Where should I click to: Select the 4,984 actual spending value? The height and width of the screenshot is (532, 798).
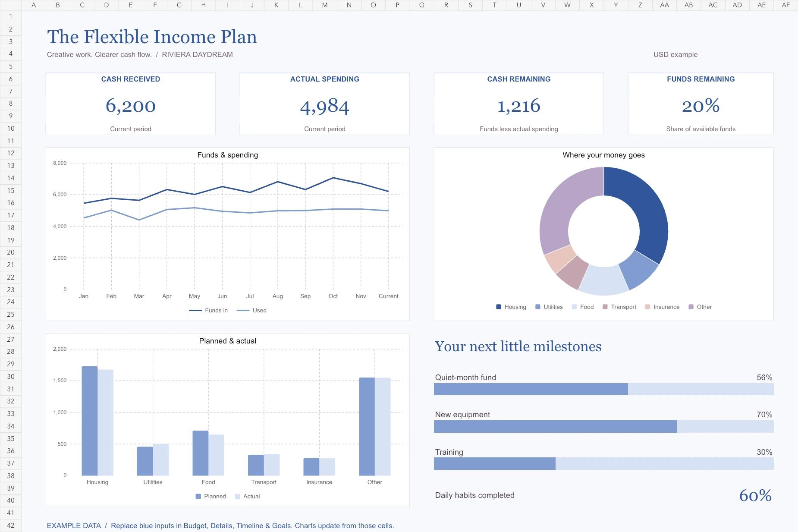tap(325, 107)
